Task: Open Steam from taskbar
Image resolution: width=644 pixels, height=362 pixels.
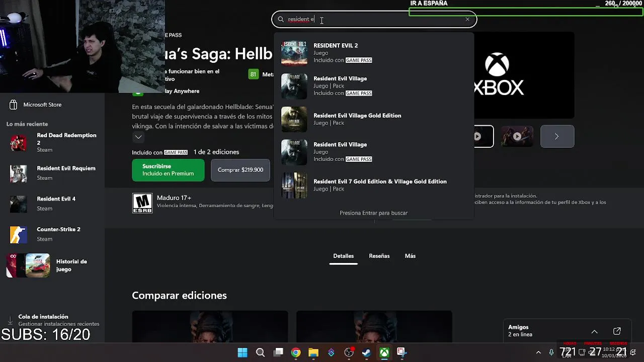Action: coord(367,352)
